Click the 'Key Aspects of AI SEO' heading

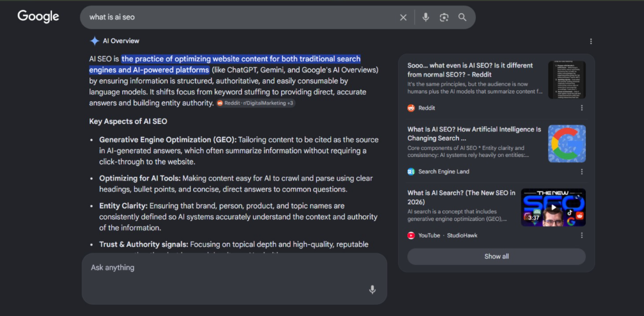coord(128,121)
